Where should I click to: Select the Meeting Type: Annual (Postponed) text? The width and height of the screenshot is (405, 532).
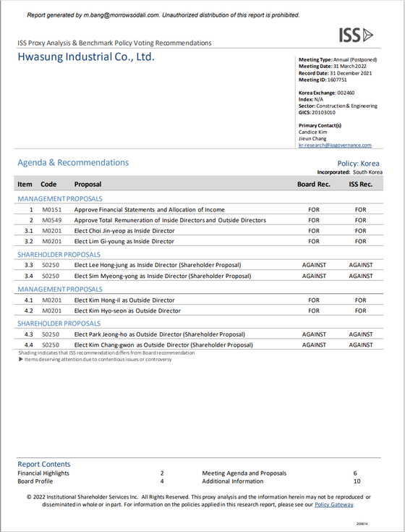(338, 59)
